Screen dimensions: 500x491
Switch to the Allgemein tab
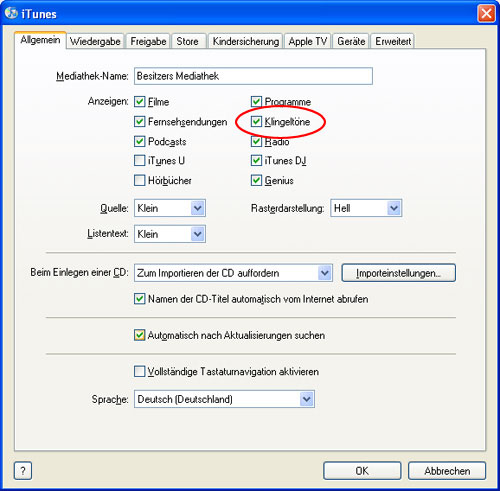tap(40, 40)
